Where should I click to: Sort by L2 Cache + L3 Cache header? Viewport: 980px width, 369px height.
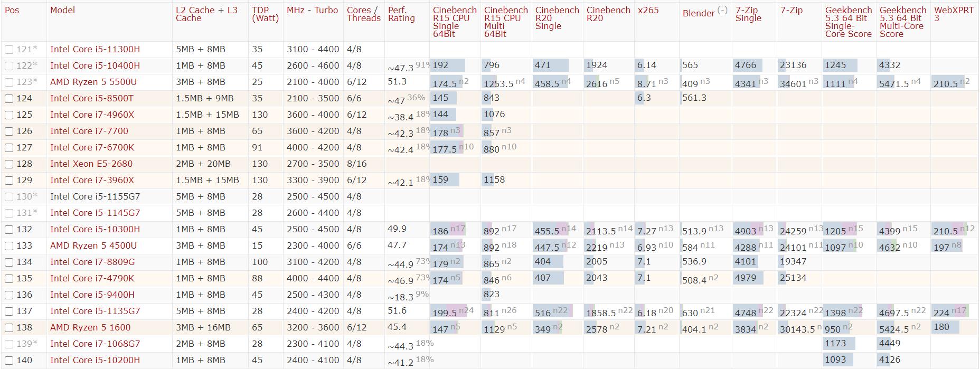206,14
